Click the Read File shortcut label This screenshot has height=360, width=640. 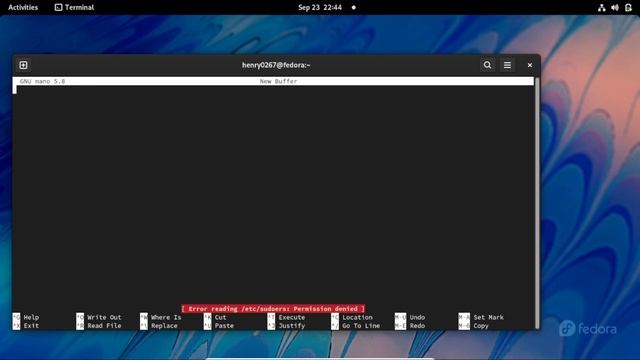click(104, 326)
